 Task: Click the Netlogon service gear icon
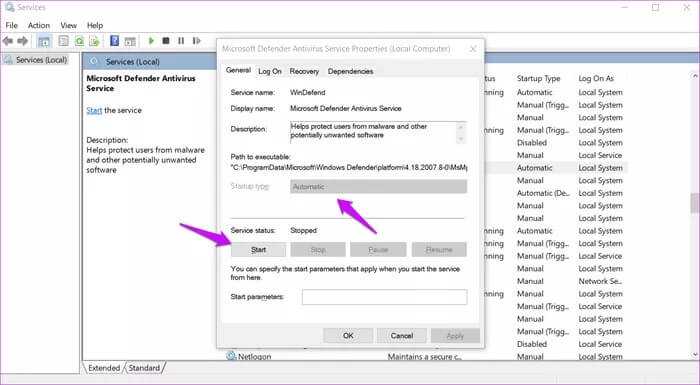click(x=231, y=356)
